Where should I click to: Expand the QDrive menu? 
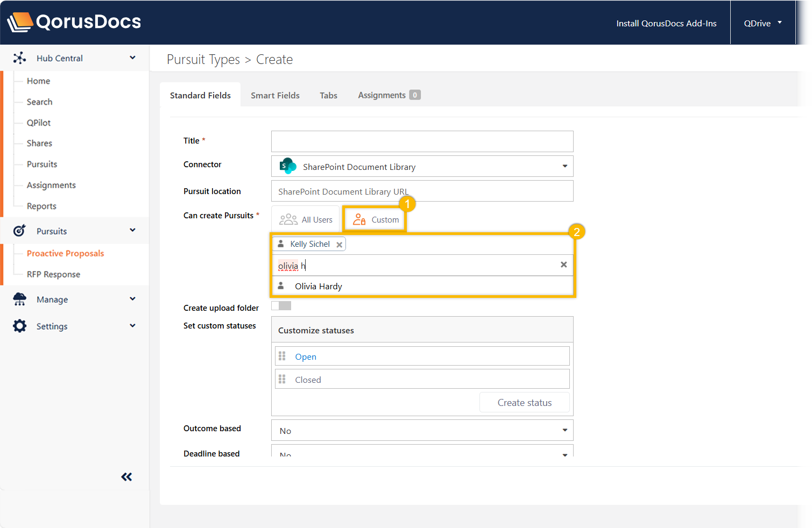(x=762, y=23)
